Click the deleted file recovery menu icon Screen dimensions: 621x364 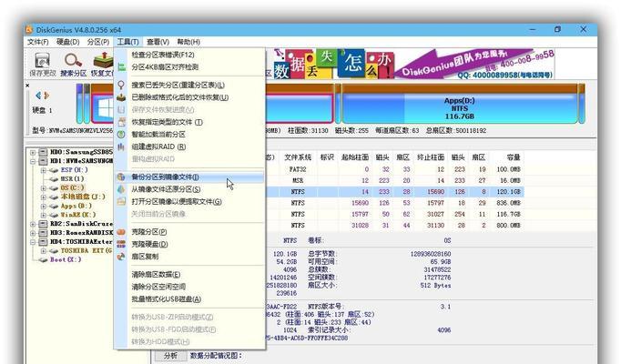121,97
